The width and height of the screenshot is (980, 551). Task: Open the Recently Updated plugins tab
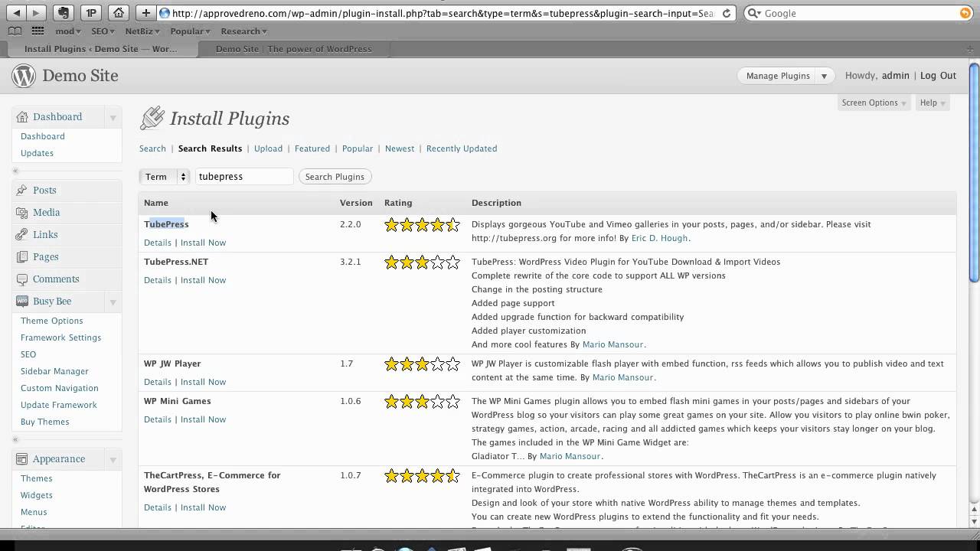click(x=462, y=148)
